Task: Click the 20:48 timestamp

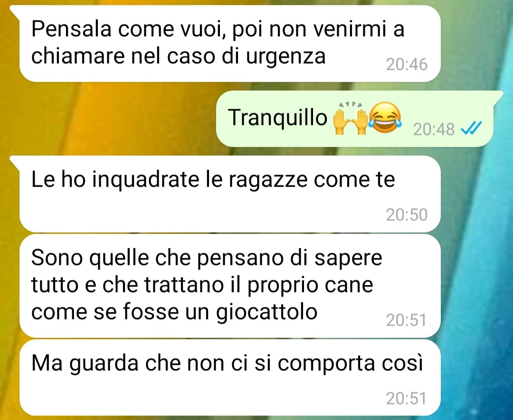Action: tap(434, 129)
